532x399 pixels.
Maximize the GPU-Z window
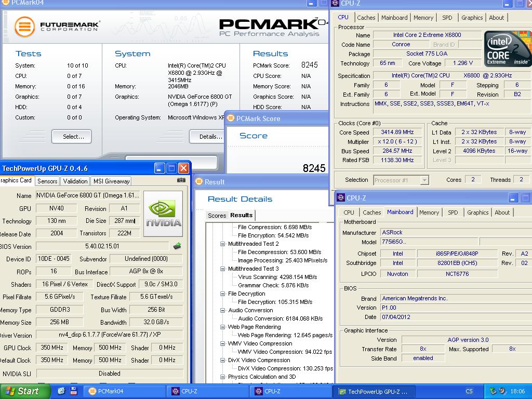pos(171,168)
